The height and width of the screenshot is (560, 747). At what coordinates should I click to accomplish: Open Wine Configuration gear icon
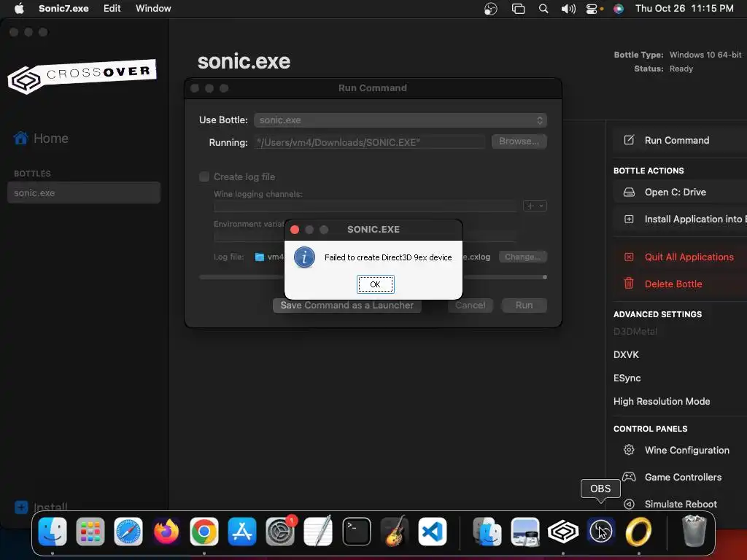629,450
